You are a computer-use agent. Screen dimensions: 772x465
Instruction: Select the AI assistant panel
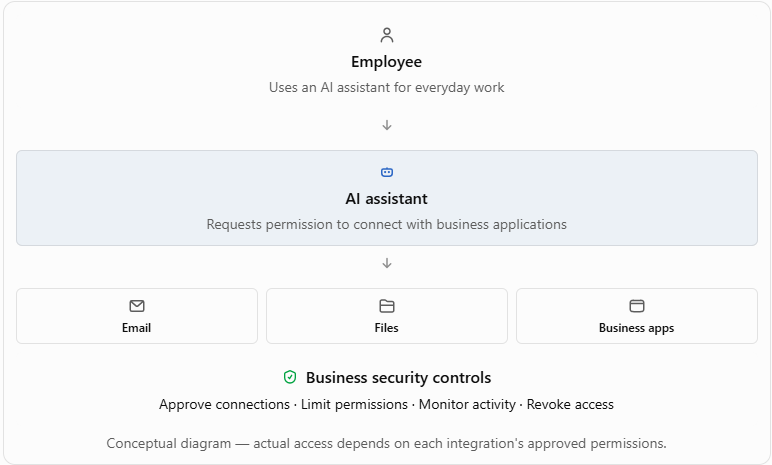387,198
